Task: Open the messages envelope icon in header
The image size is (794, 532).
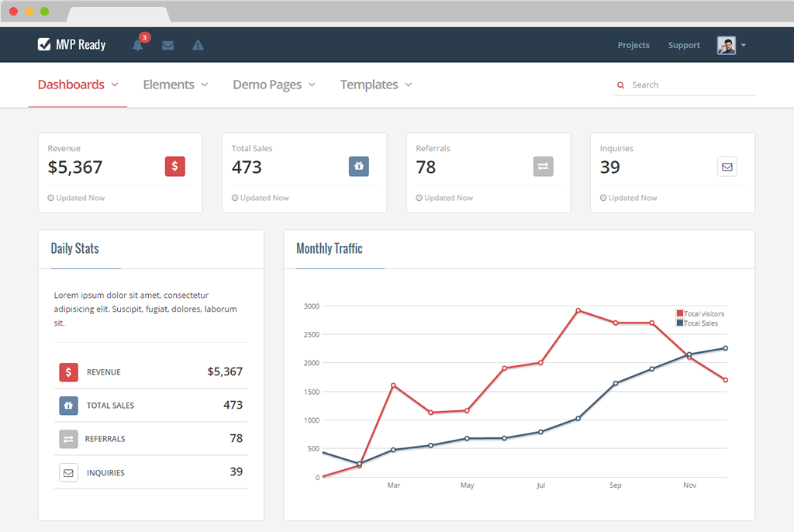Action: [167, 45]
